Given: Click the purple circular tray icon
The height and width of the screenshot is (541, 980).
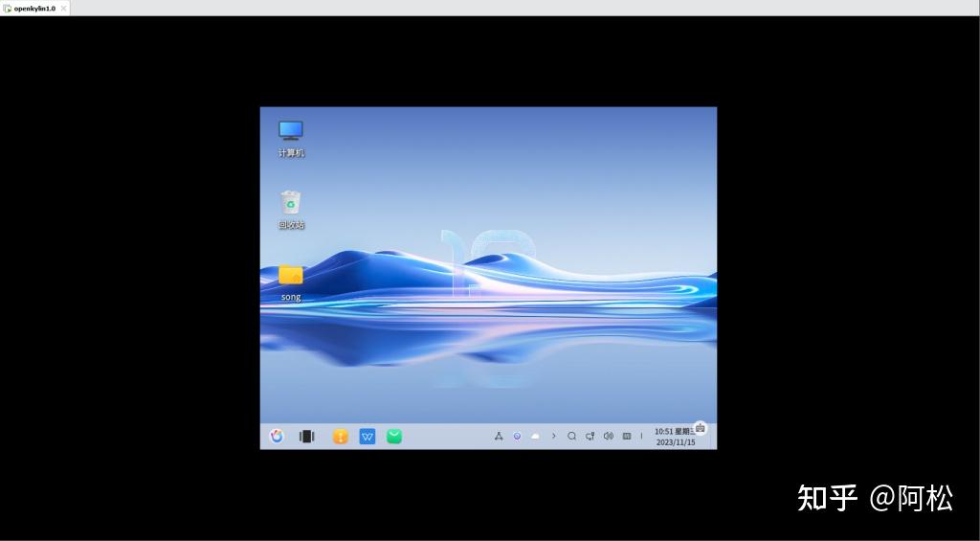Looking at the screenshot, I should pos(517,437).
